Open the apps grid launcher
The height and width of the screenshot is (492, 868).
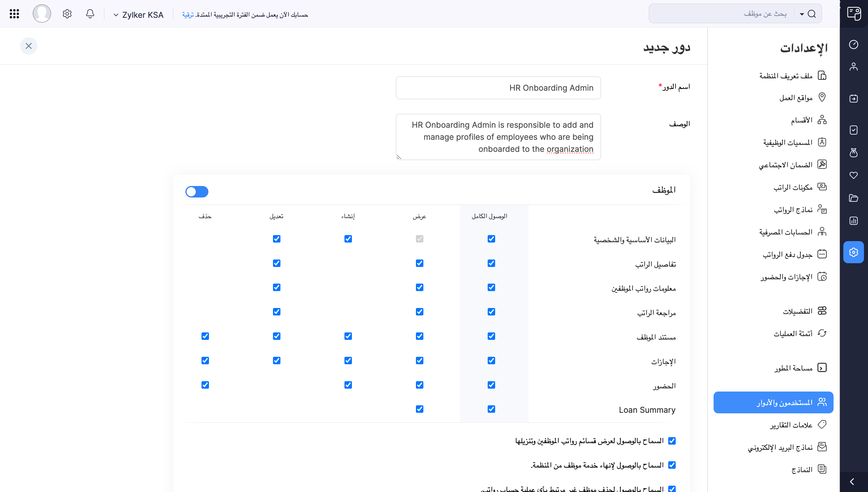tap(14, 13)
